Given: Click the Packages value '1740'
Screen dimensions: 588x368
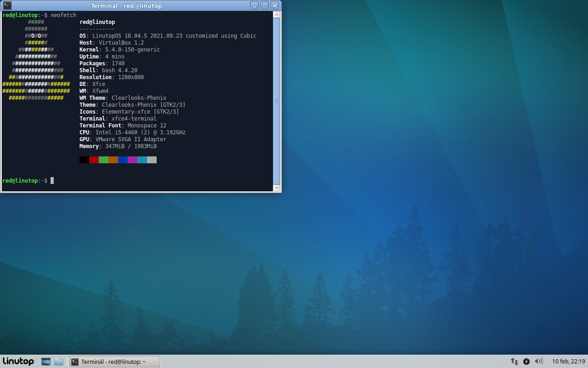Looking at the screenshot, I should click(x=118, y=63).
